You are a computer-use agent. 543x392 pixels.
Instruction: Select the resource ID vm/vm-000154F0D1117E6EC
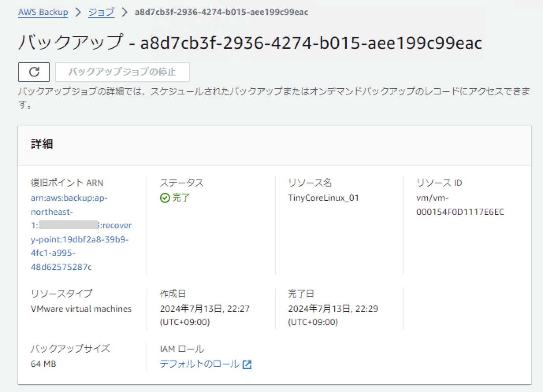pyautogui.click(x=460, y=205)
